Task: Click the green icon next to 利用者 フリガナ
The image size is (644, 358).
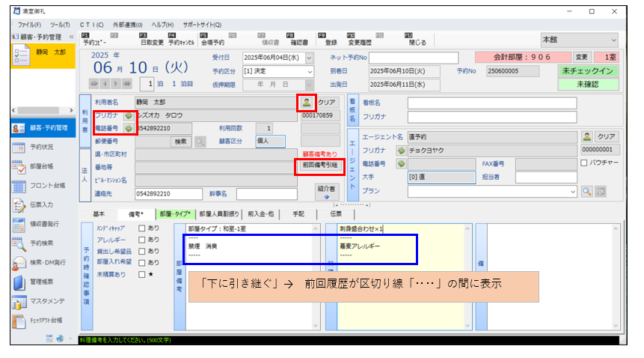Action: tap(128, 116)
